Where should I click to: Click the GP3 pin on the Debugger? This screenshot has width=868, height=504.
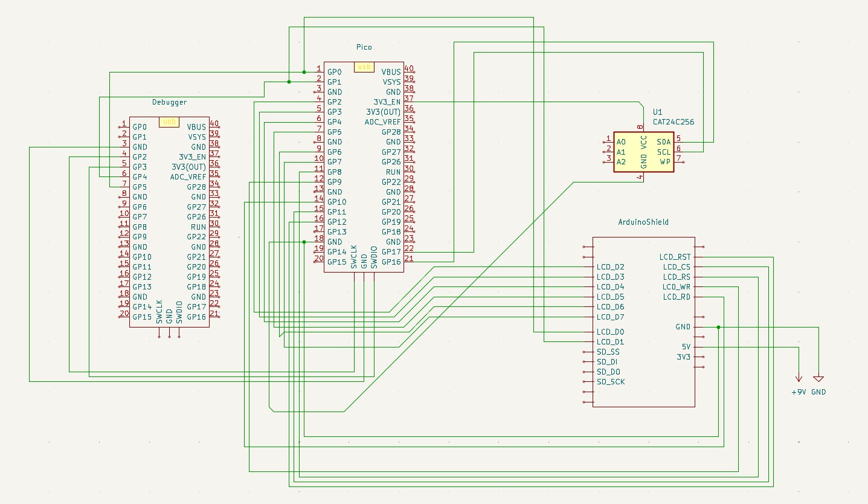click(x=140, y=167)
